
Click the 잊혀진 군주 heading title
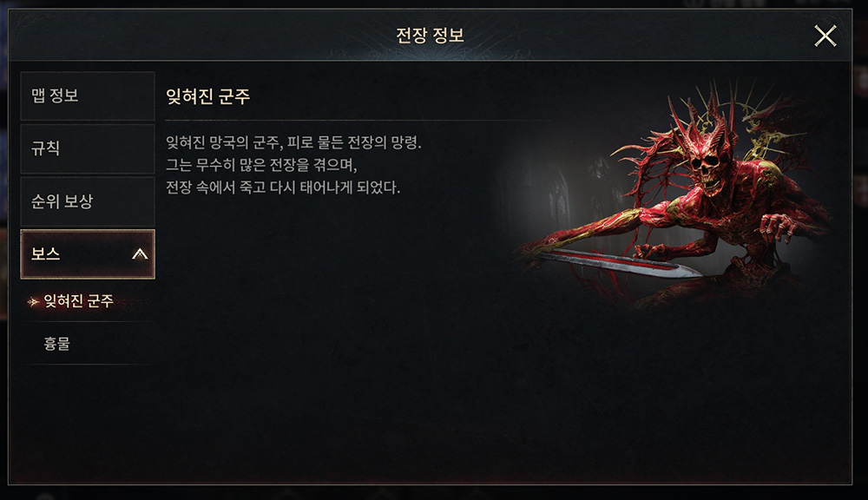207,96
